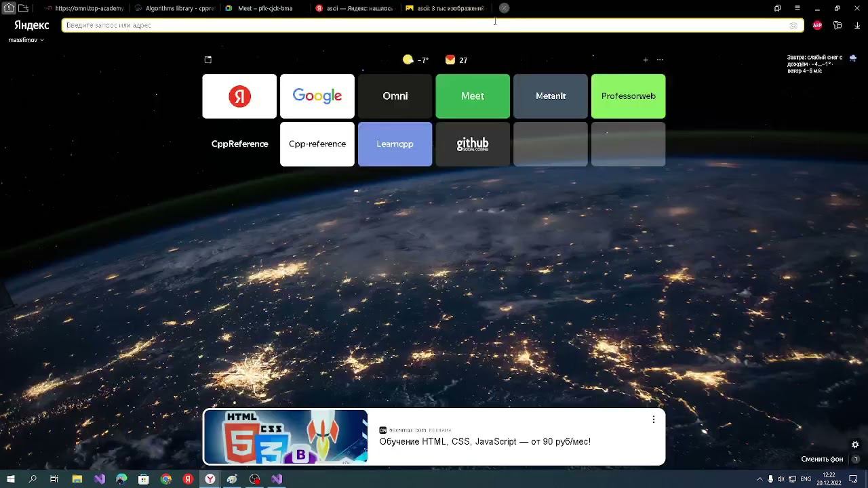The image size is (868, 488).
Task: Open the Metanit speed dial tile
Action: click(x=551, y=96)
